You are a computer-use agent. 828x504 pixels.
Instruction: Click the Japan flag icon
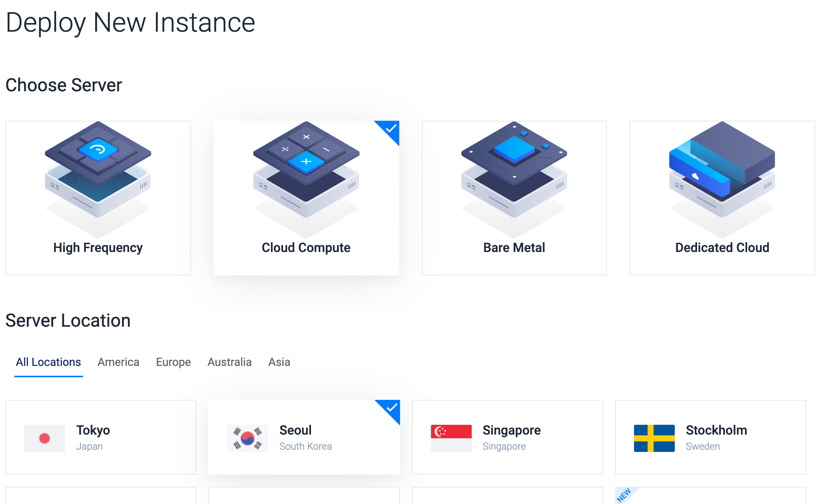click(x=45, y=438)
